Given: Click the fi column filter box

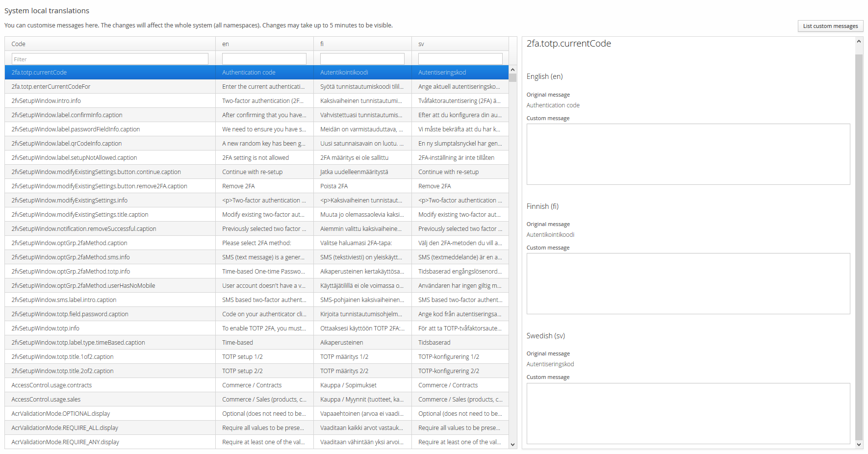Looking at the screenshot, I should click(x=362, y=59).
